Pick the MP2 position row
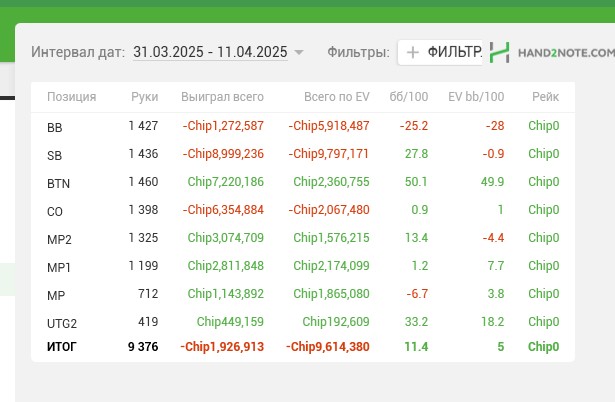The image size is (615, 402). tap(59, 240)
